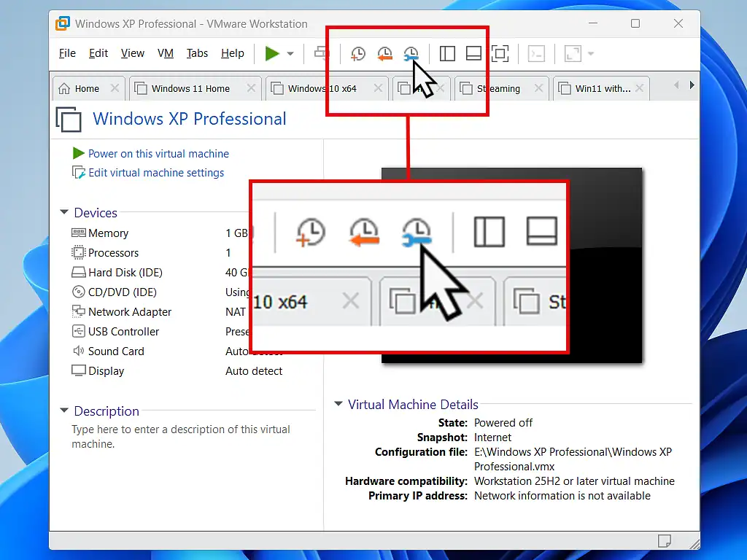Revert to snapshot using orange arrow clock icon
This screenshot has height=560, width=747.
tap(384, 54)
